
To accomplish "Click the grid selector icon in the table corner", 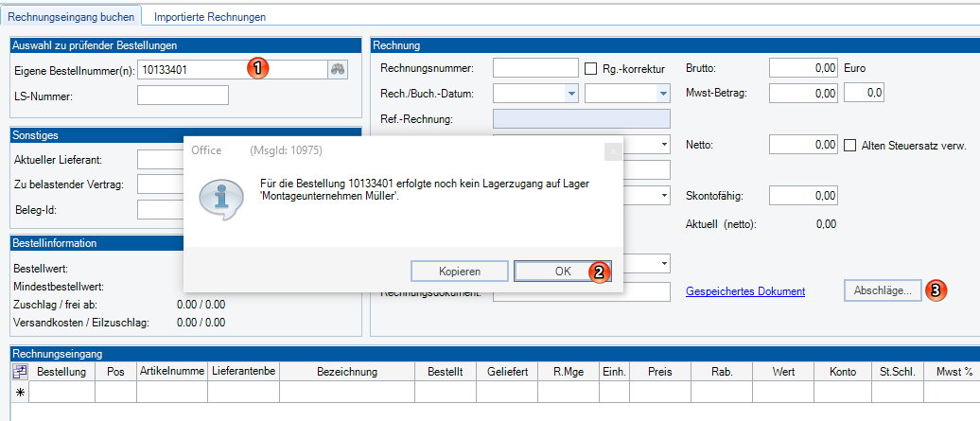I will 19,372.
